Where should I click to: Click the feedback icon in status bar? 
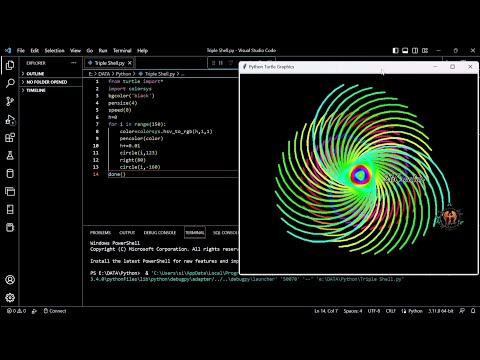462,311
